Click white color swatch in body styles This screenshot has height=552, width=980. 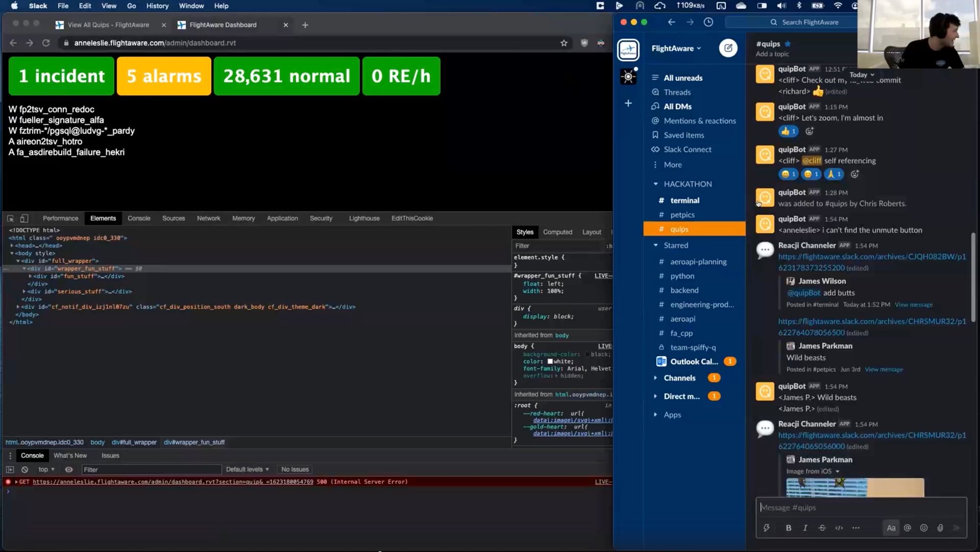[550, 361]
